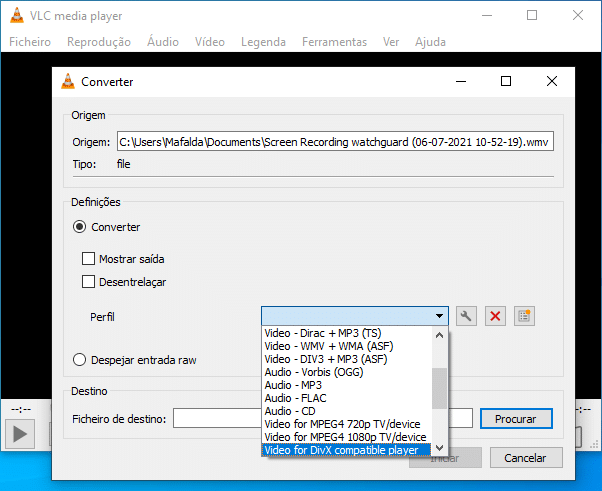Create a new profile icon button
This screenshot has width=602, height=491.
click(x=524, y=316)
